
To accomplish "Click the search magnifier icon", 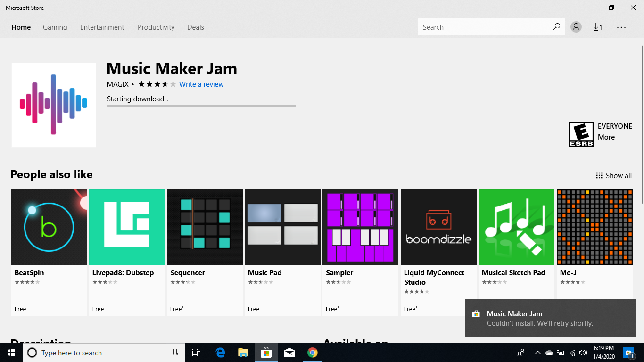I will [556, 27].
